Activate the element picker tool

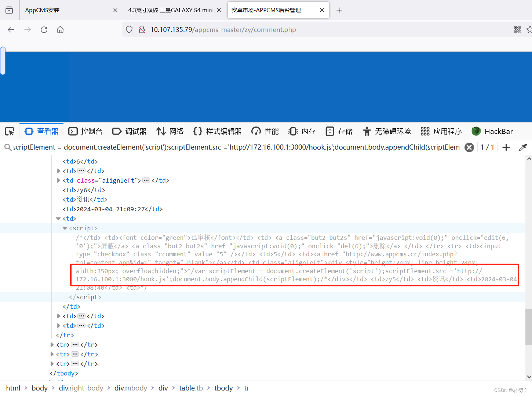(10, 131)
